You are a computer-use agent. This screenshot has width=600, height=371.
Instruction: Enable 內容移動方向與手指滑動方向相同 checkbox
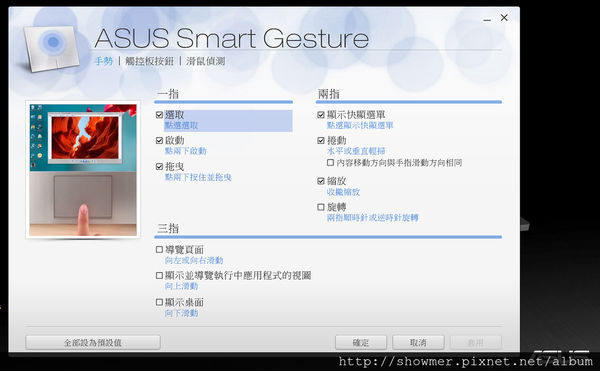[330, 163]
